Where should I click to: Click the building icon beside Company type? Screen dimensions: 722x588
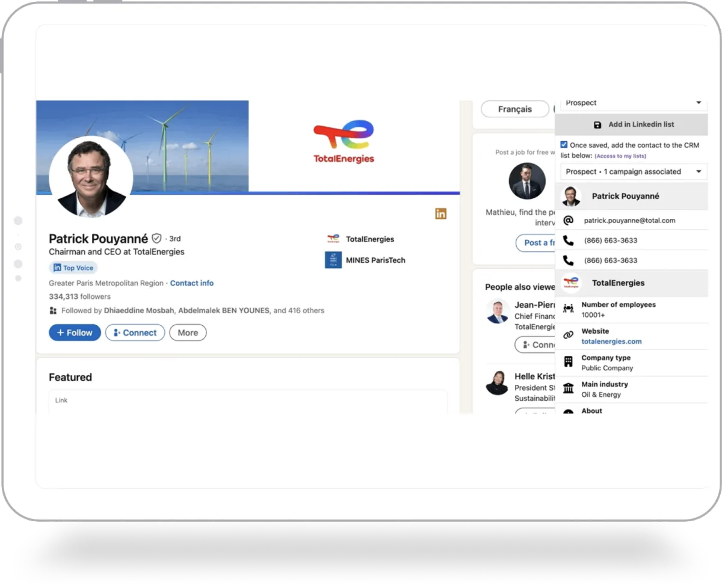[x=568, y=362]
